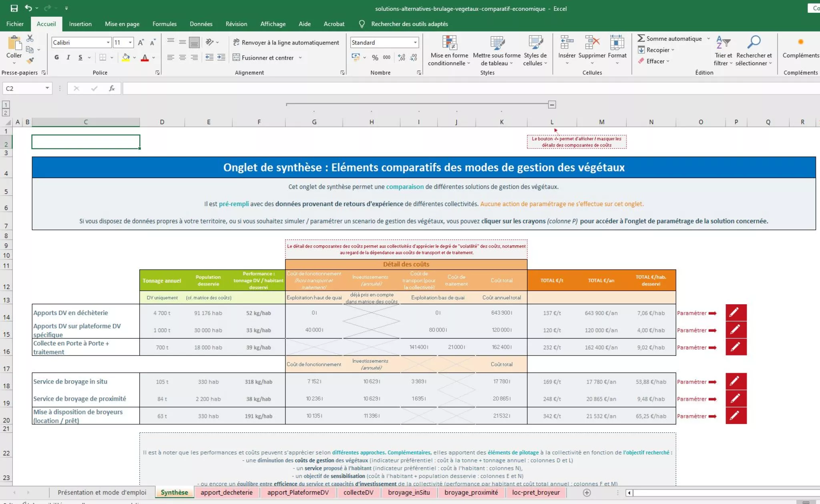820x504 pixels.
Task: Click the red pencil for Service de broyage in situ
Action: pos(736,382)
